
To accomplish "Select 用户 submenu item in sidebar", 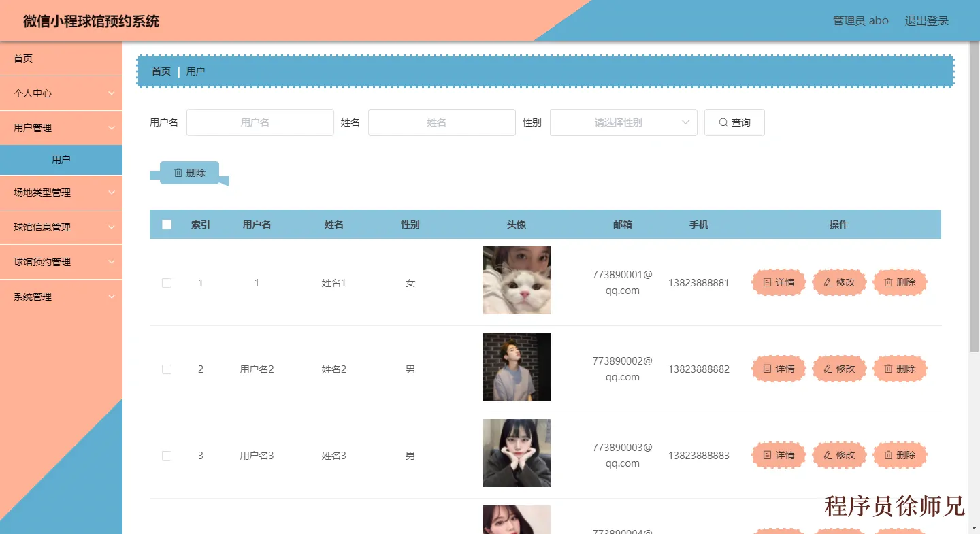I will 61,160.
